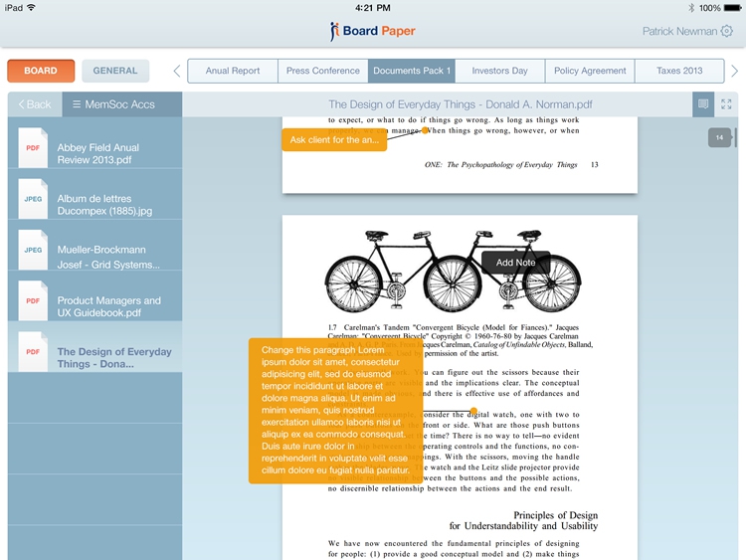Click the Patrick Newman user name
Image resolution: width=746 pixels, height=560 pixels.
coord(679,31)
